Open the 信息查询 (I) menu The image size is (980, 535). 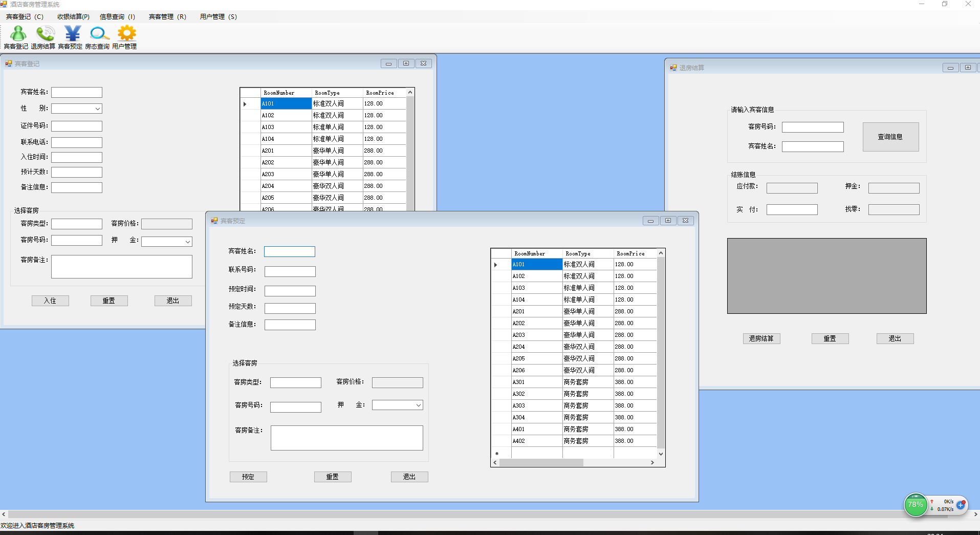click(117, 17)
